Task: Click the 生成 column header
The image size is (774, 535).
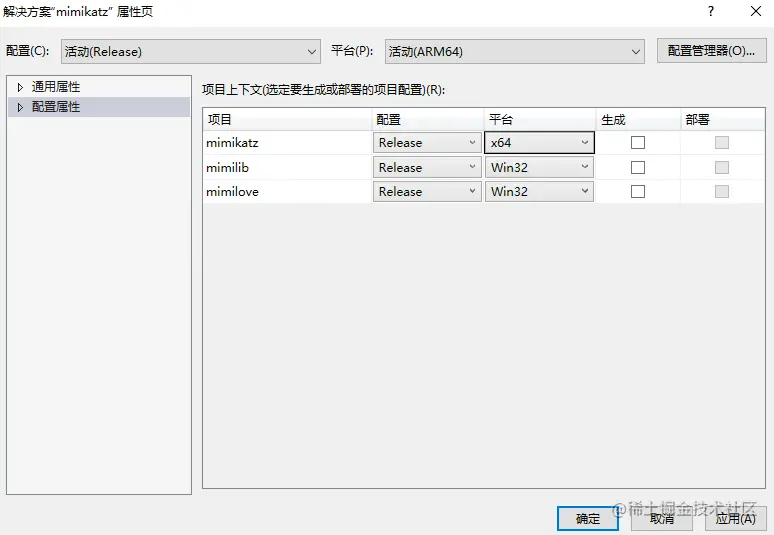Action: (638, 119)
